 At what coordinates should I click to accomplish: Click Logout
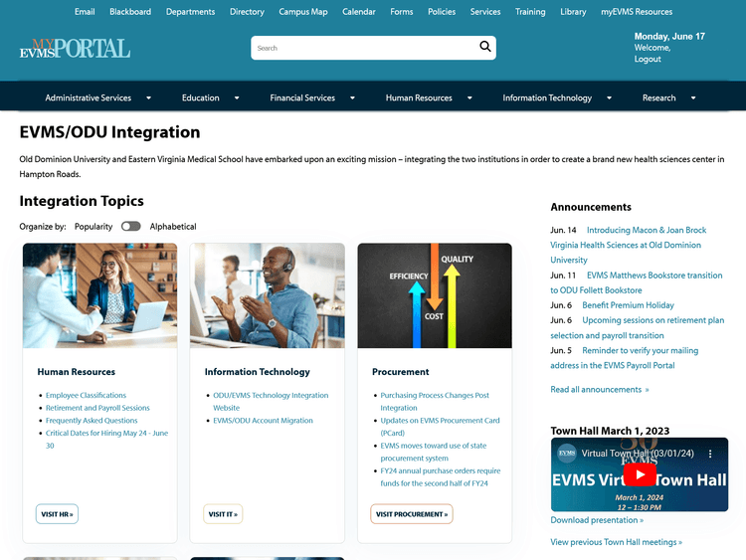coord(648,59)
